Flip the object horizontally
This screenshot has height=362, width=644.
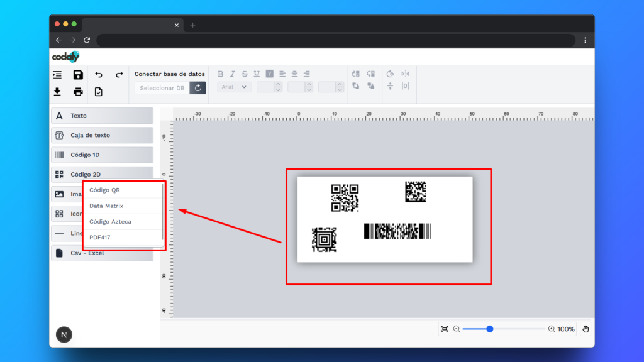[x=406, y=74]
